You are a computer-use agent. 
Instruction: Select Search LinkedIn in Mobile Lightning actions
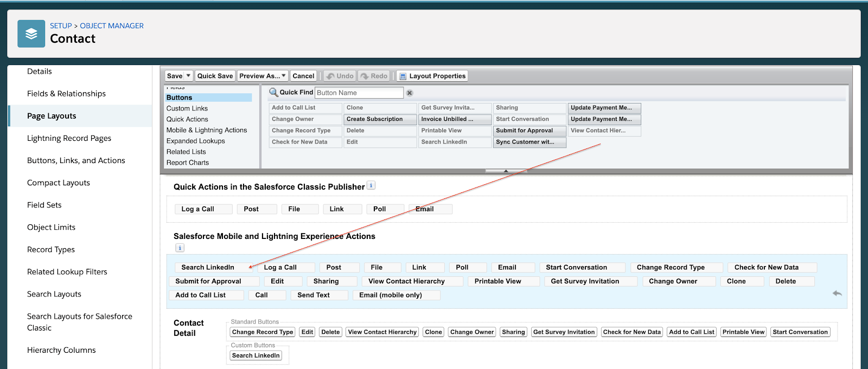[x=213, y=267]
